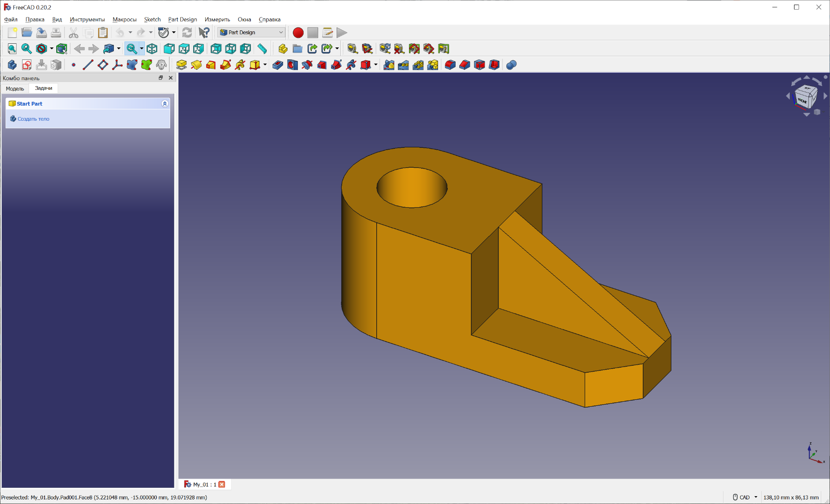
Task: Open the Boolean operation tool
Action: coord(511,65)
